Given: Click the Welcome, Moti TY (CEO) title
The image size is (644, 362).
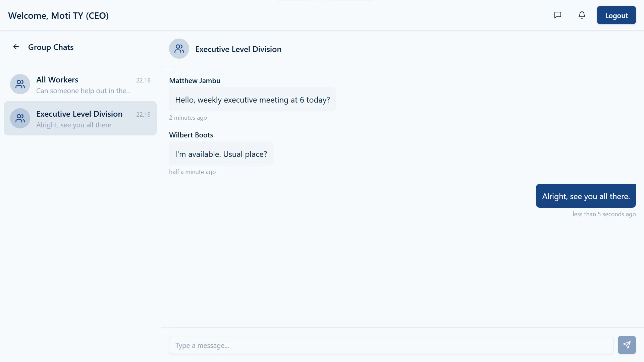Looking at the screenshot, I should point(58,16).
